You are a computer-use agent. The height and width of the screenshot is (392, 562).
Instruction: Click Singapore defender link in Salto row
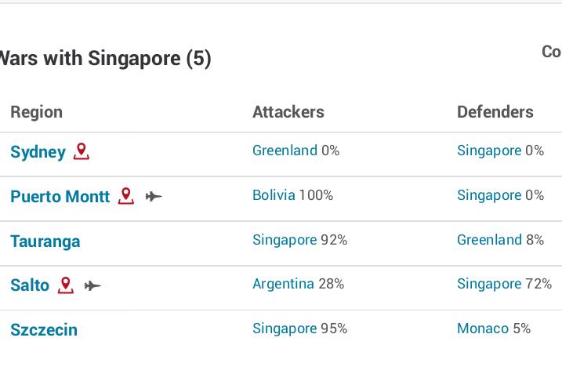(x=489, y=284)
